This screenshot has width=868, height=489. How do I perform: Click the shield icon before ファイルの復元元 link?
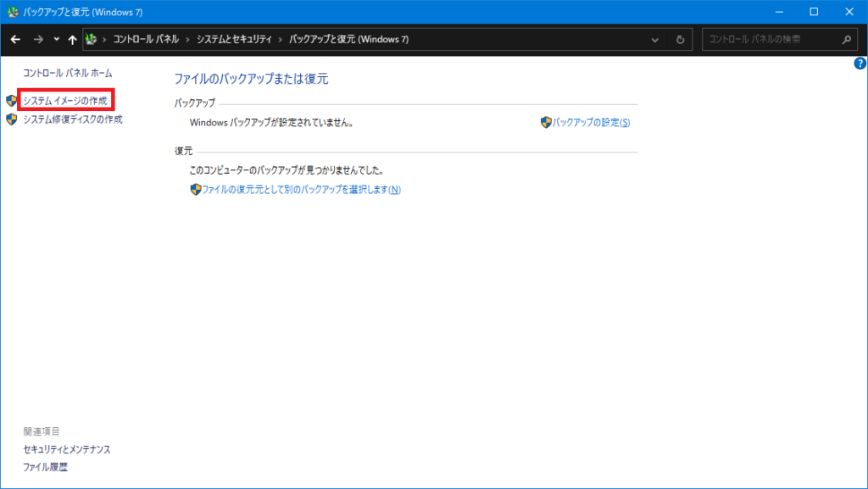pos(196,190)
